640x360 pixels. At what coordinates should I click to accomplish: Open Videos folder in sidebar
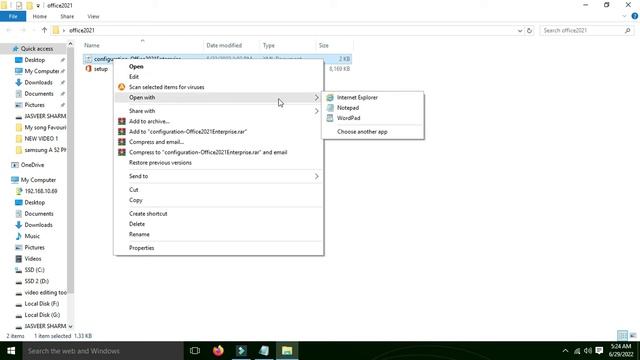coord(33,259)
